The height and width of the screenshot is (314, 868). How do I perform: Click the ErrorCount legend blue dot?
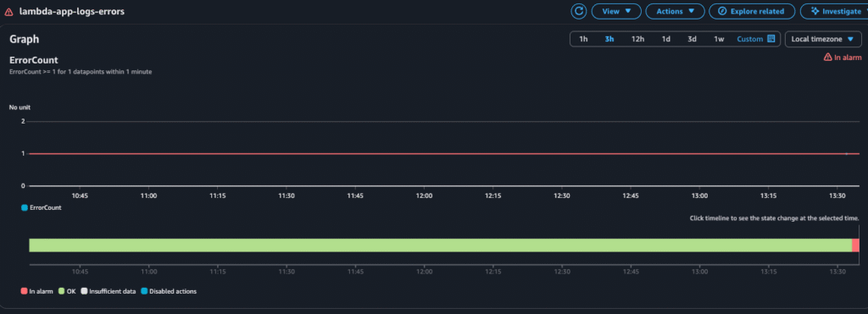tap(24, 208)
